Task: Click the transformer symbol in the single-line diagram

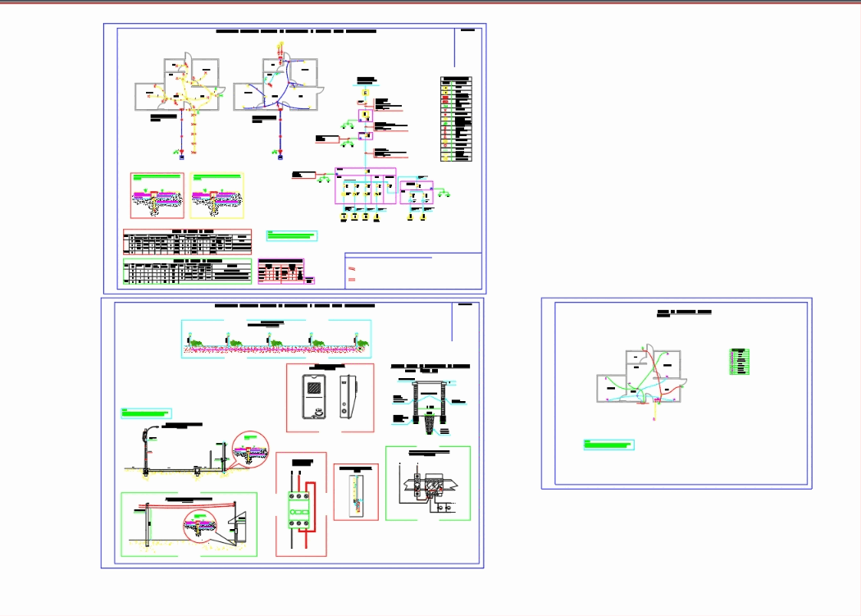Action: click(366, 91)
